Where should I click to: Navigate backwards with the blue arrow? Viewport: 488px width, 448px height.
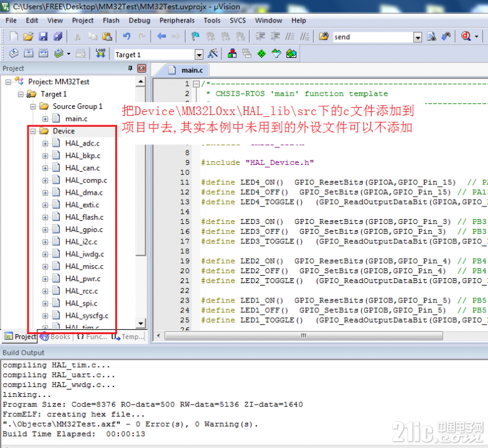coord(162,36)
